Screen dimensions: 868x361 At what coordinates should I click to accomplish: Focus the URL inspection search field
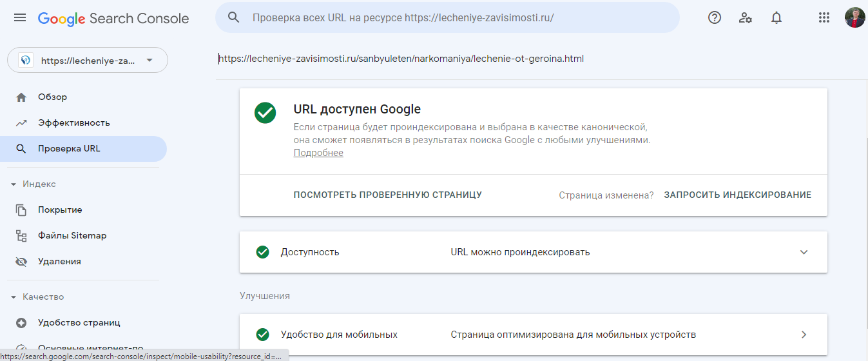click(451, 17)
